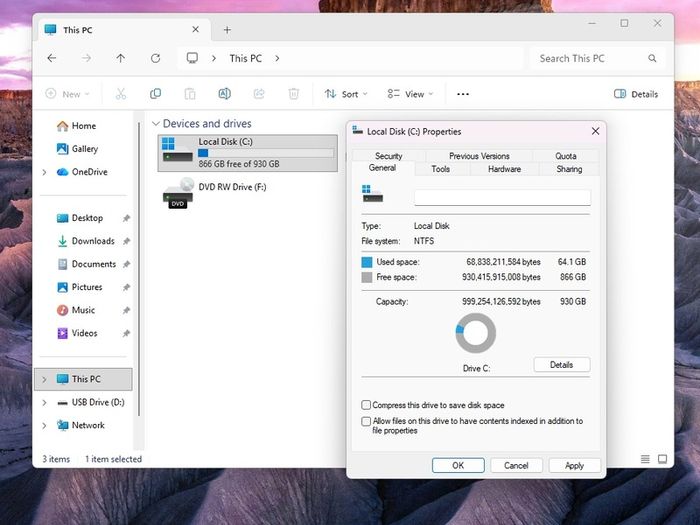Click the Forward arrow in File Explorer

click(x=86, y=58)
